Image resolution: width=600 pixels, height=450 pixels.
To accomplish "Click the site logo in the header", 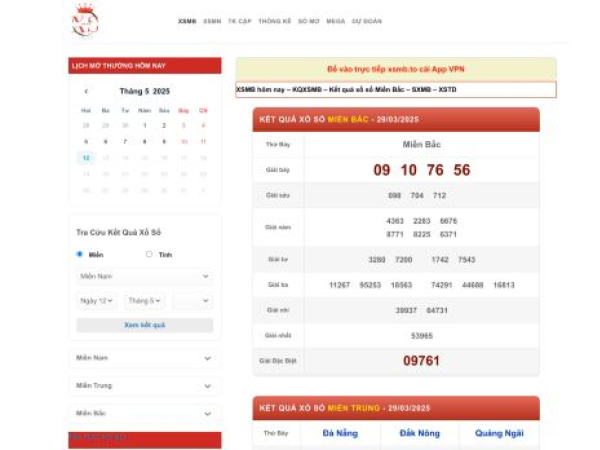I will [x=85, y=20].
